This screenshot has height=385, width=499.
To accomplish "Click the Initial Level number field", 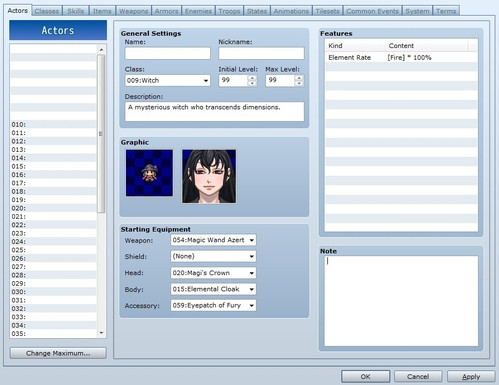I will tap(233, 80).
